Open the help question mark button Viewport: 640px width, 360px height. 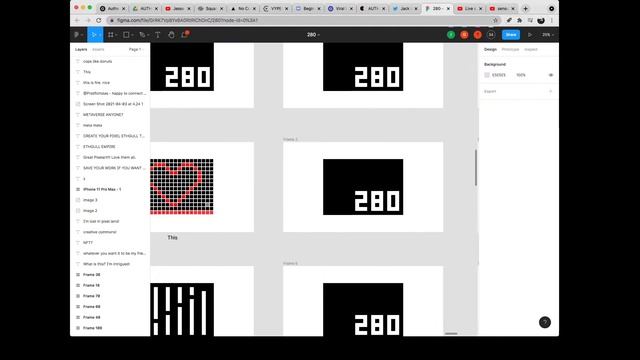coord(544,322)
